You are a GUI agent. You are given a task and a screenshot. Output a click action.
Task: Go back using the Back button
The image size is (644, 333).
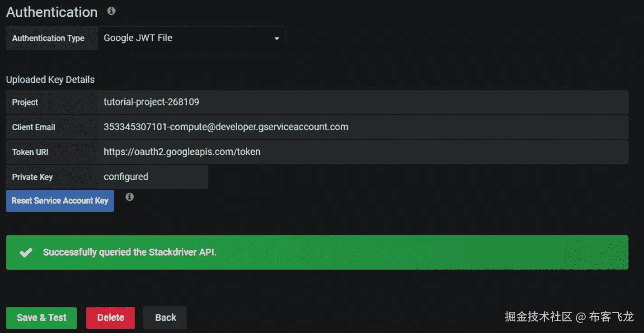tap(165, 318)
